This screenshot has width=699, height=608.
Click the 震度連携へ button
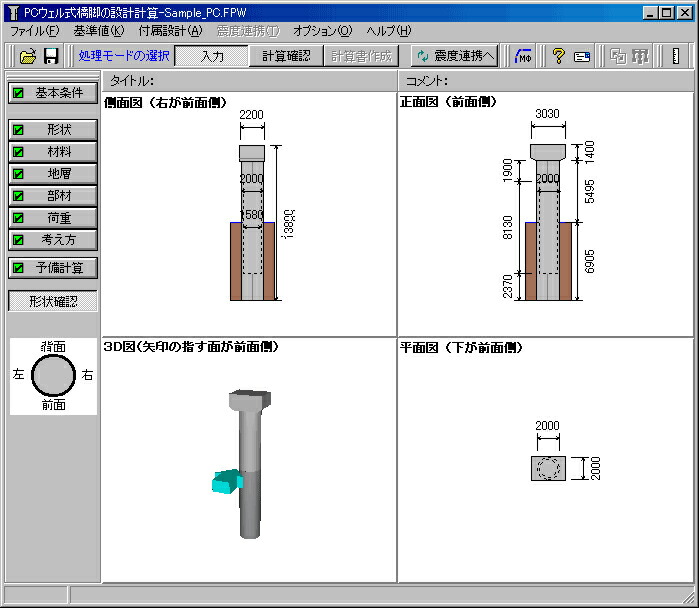point(454,56)
